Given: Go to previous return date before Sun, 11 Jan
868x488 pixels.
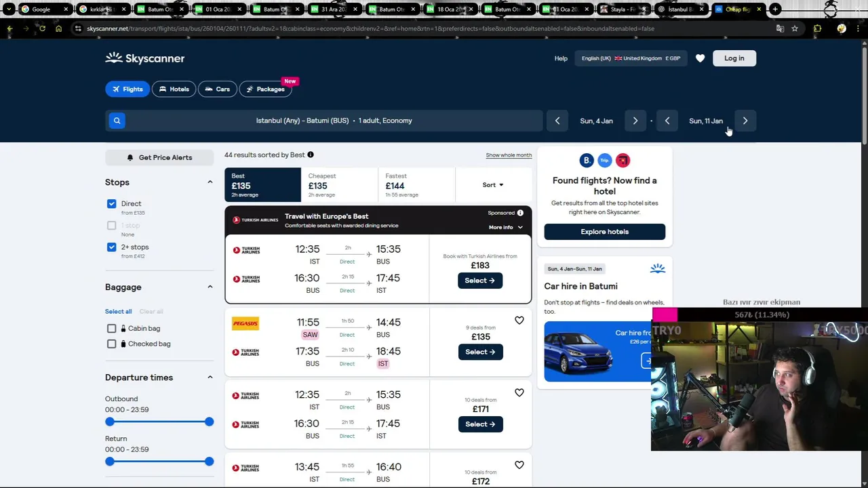Looking at the screenshot, I should pos(667,121).
